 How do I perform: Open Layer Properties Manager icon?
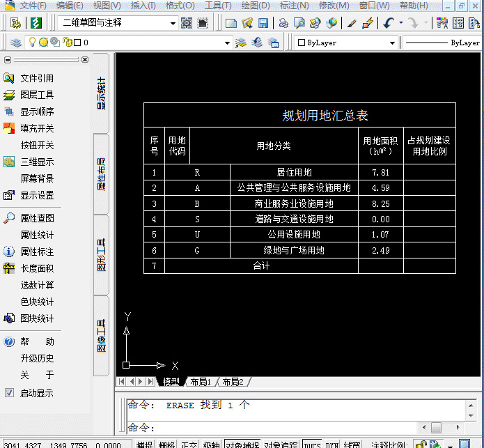[15, 43]
